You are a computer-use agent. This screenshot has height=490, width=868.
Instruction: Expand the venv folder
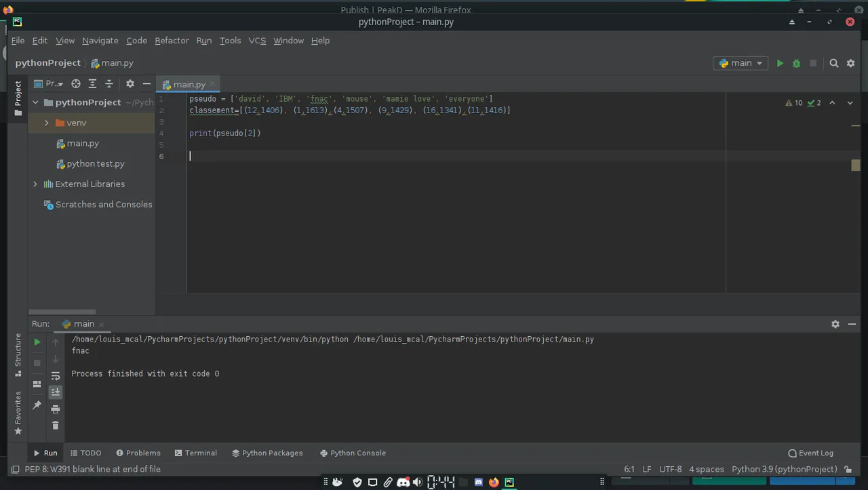(x=47, y=123)
